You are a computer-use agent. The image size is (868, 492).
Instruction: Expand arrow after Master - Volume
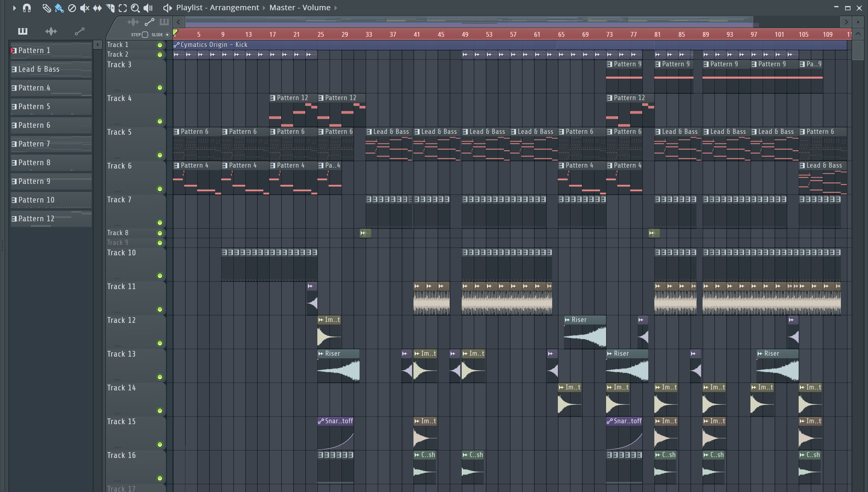point(336,8)
